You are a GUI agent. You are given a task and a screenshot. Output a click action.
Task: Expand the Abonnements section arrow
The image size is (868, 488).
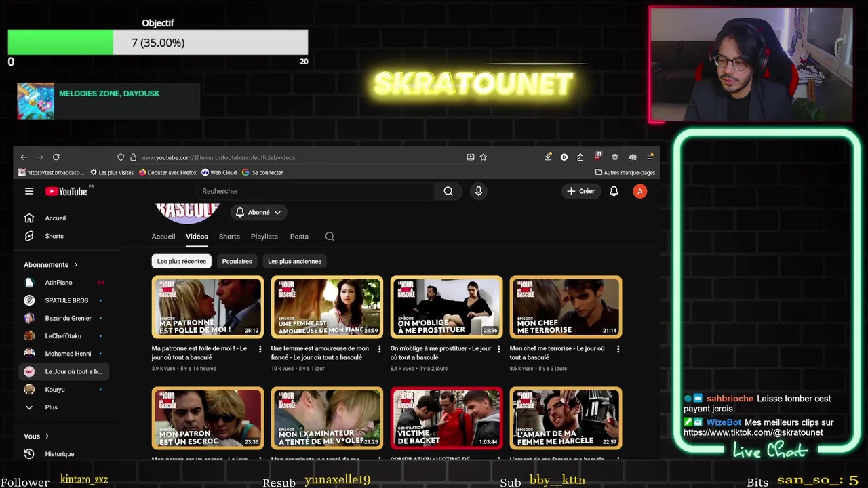76,265
